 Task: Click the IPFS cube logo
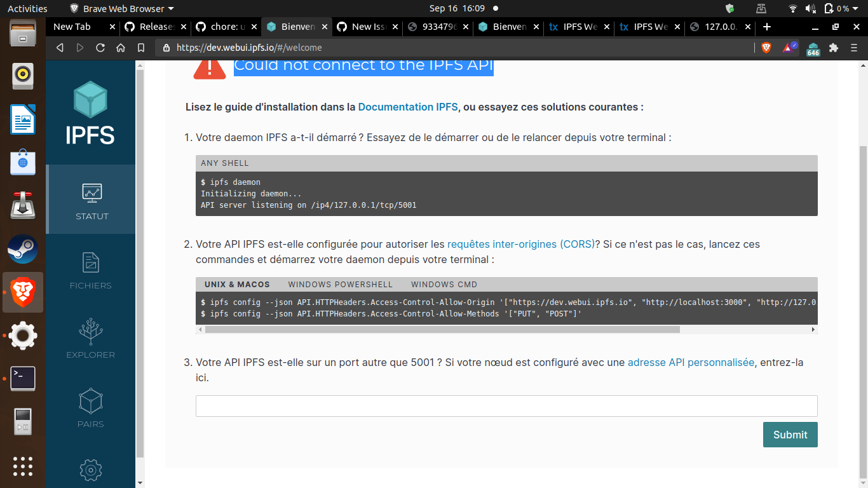[x=90, y=100]
